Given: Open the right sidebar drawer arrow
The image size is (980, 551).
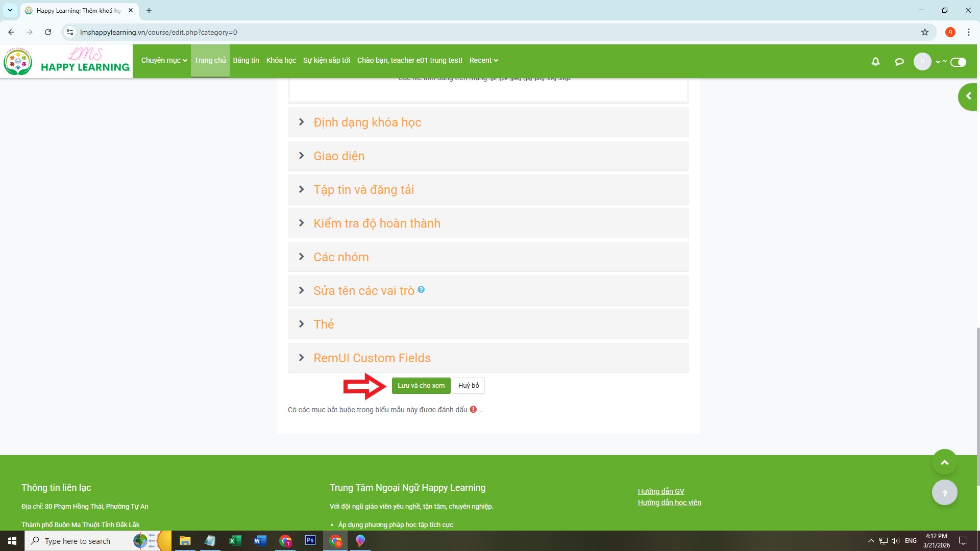Looking at the screenshot, I should point(968,96).
